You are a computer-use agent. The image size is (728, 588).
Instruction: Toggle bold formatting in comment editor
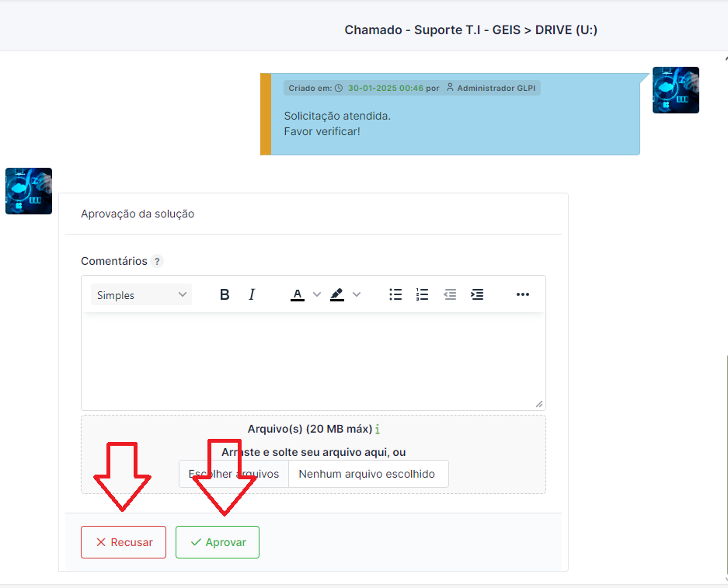click(225, 295)
